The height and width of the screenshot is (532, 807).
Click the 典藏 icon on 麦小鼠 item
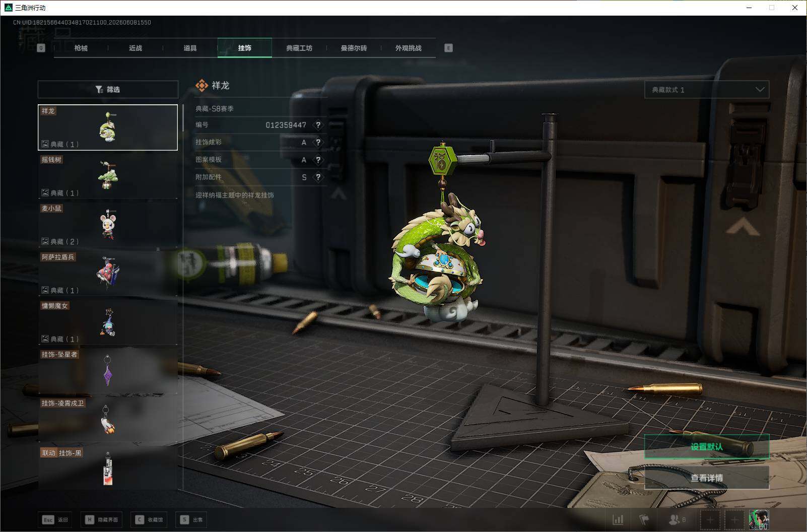(x=45, y=241)
